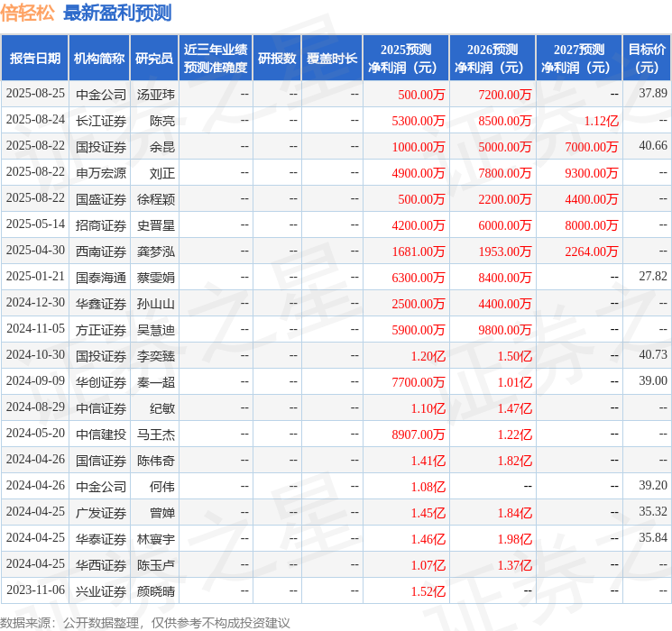
Task: Click the 1.47亿 forecast value
Action: (x=515, y=408)
